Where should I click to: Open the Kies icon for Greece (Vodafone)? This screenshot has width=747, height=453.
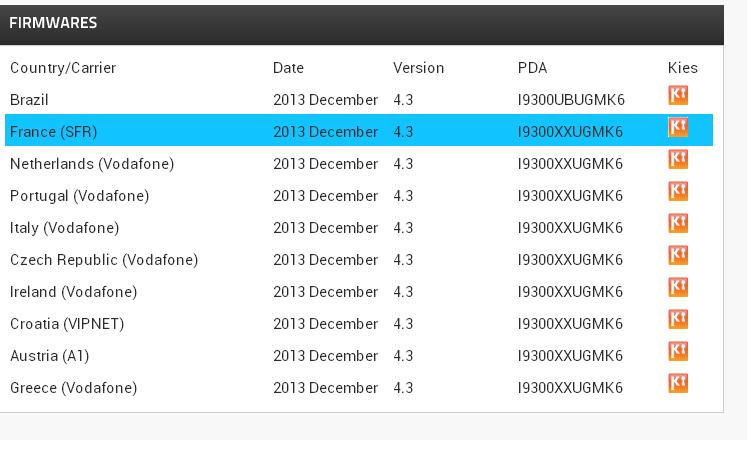[678, 383]
